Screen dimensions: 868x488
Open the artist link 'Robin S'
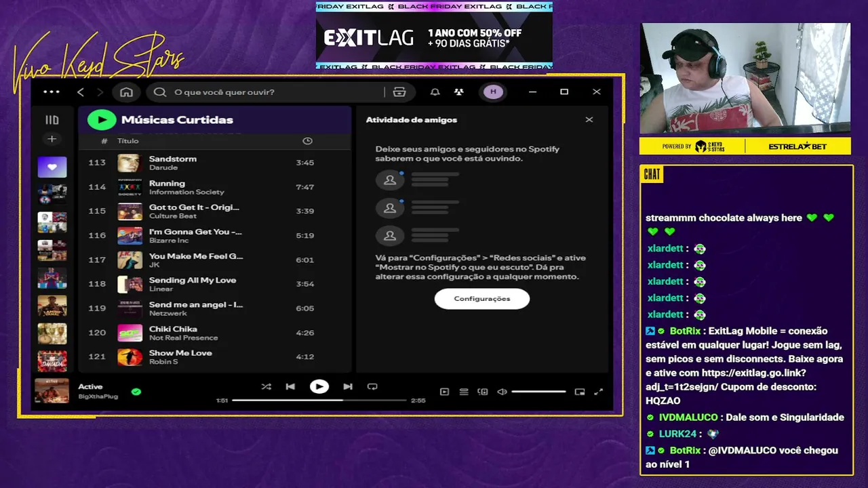click(x=163, y=362)
